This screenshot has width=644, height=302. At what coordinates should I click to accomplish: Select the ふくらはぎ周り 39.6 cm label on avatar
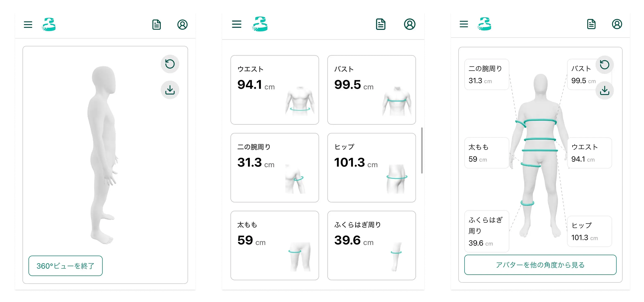click(x=486, y=231)
